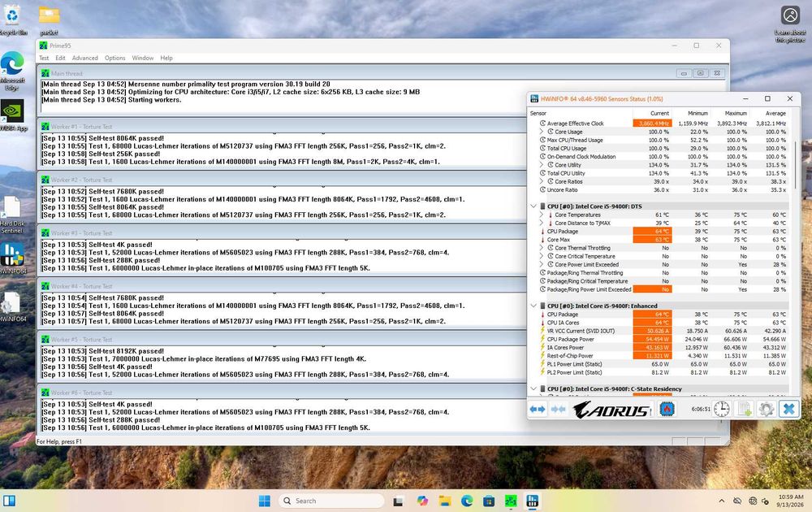Switch to HWiNFO taskbar icon
Image resolution: width=812 pixels, height=512 pixels.
point(533,501)
